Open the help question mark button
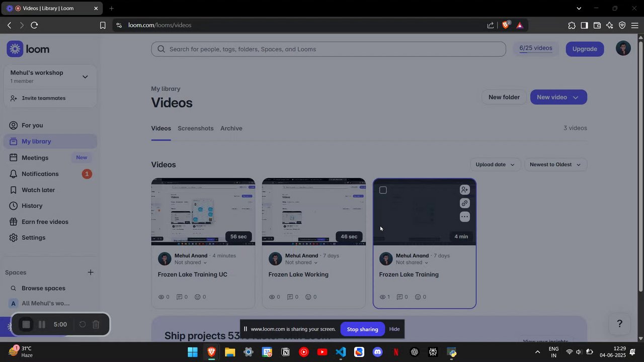 click(620, 324)
